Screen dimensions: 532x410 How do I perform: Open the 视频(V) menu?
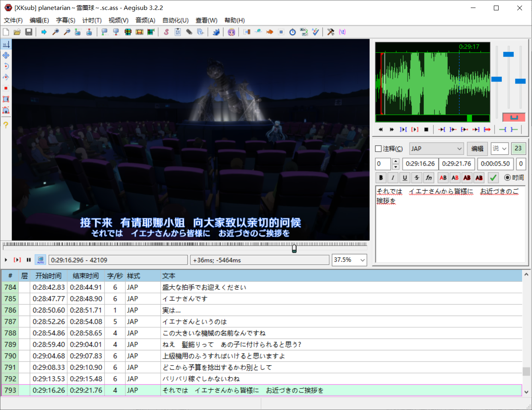[118, 20]
